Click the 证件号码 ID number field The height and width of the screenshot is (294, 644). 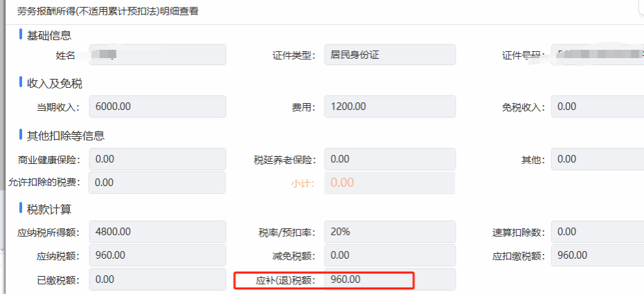click(597, 55)
